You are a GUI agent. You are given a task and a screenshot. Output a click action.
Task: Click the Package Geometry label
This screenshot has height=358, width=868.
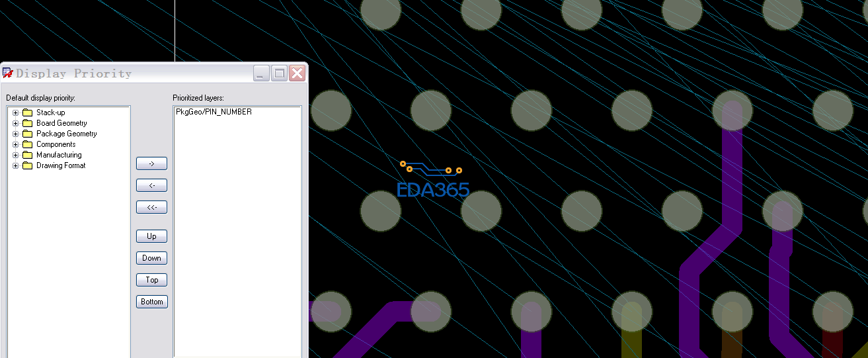67,134
